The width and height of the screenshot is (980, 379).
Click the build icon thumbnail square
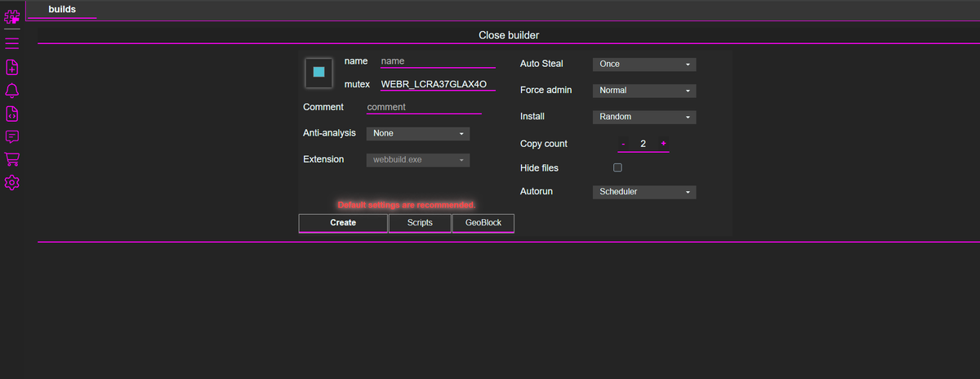(318, 72)
